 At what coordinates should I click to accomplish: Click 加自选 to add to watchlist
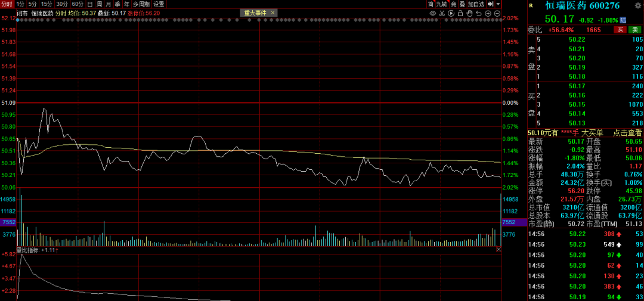coord(476,4)
